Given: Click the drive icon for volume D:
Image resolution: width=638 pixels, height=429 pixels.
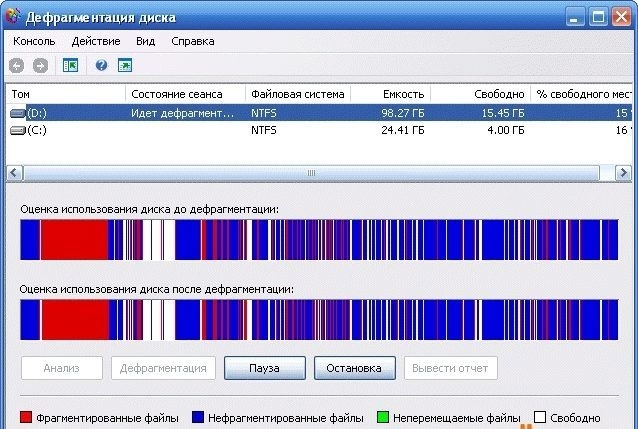Looking at the screenshot, I should tap(17, 113).
